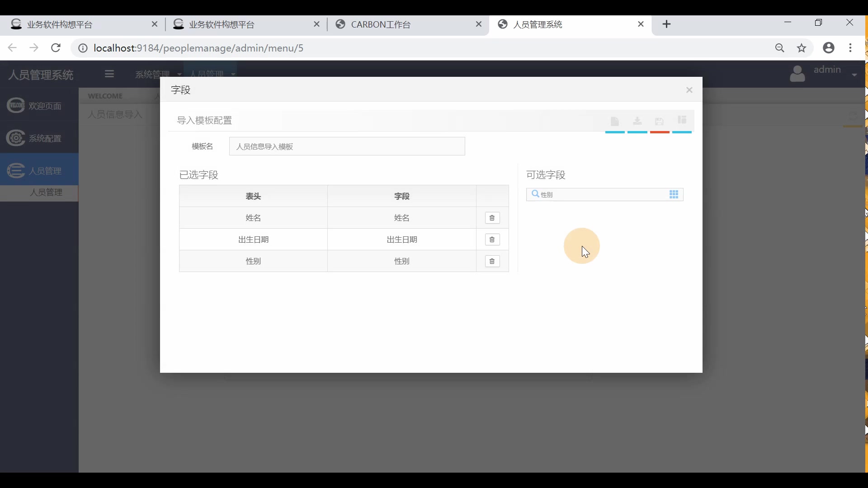The height and width of the screenshot is (488, 868).
Task: Bookmark this page with the star
Action: click(802, 48)
